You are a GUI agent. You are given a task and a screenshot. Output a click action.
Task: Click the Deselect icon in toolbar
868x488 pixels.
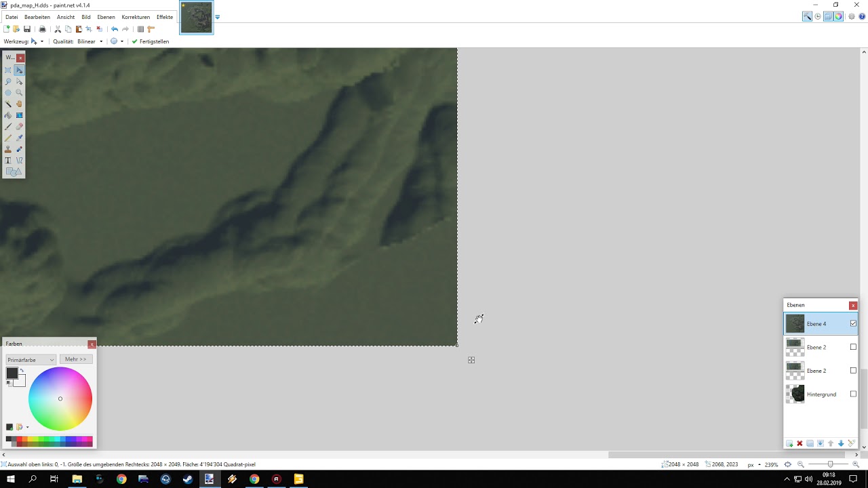(99, 29)
